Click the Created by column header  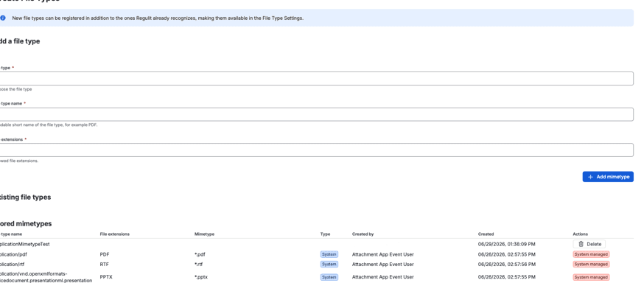point(363,234)
